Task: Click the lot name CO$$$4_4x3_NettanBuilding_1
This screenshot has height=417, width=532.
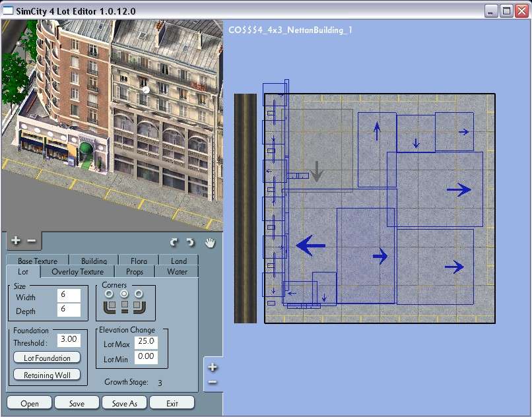Action: 290,30
